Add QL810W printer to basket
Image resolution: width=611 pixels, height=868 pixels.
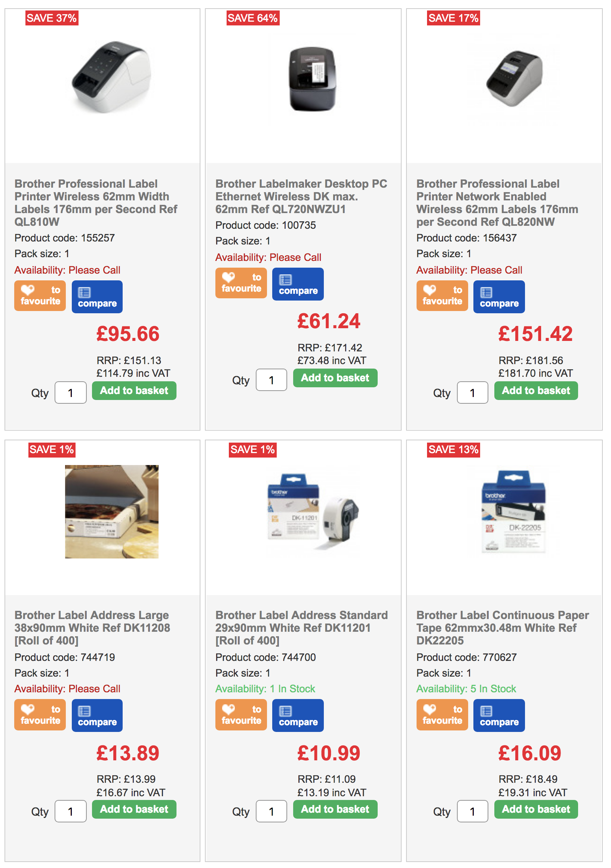(x=134, y=391)
